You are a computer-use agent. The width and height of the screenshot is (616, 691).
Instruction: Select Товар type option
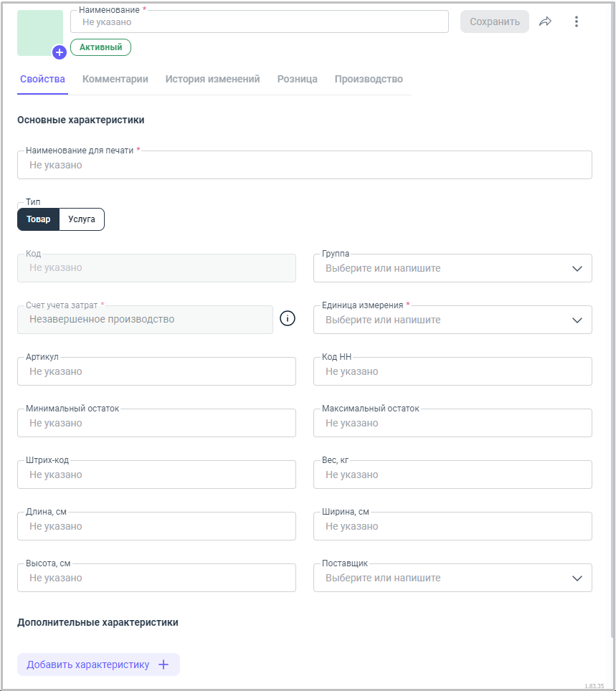pyautogui.click(x=39, y=219)
